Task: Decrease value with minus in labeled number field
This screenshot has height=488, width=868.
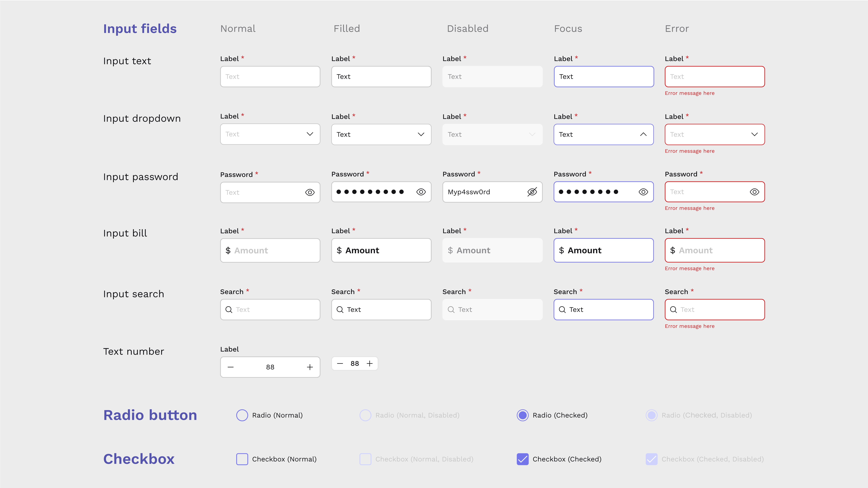Action: click(231, 367)
